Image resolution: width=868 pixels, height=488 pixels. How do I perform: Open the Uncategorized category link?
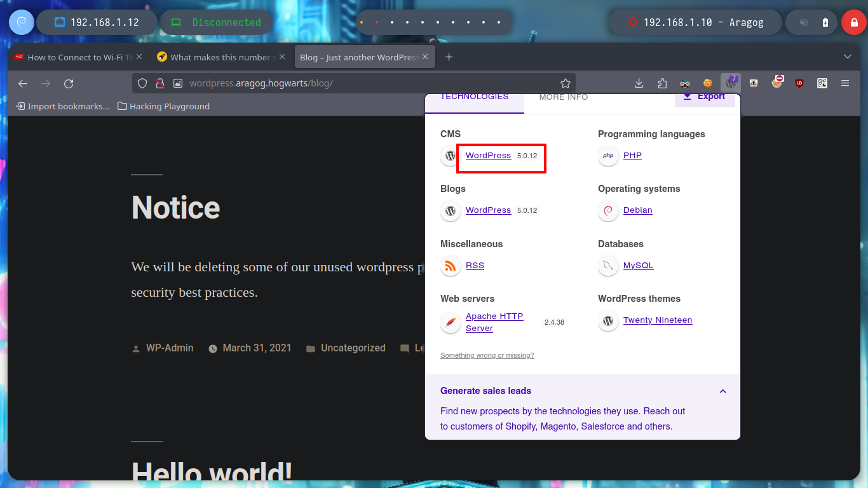coord(353,348)
